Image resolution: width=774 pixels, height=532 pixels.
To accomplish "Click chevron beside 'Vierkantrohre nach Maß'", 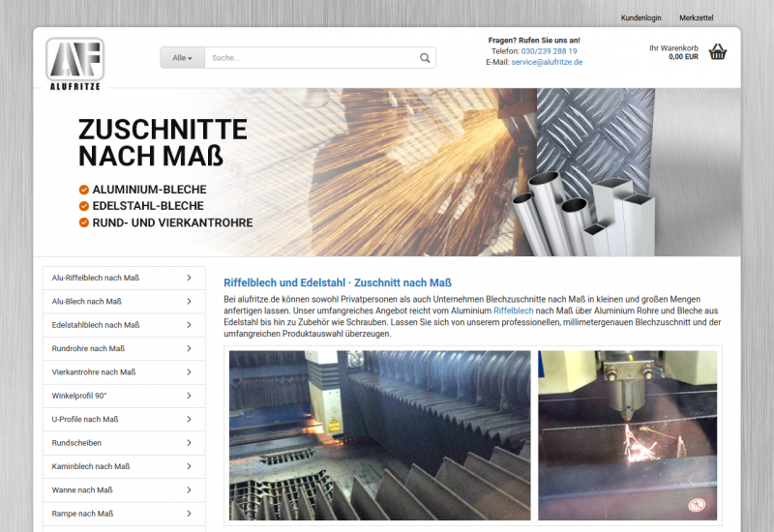I will pos(189,372).
